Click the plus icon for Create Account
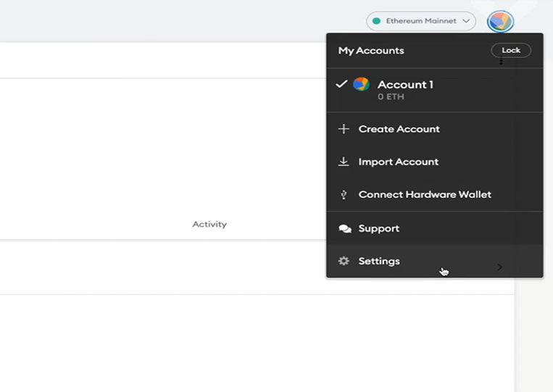This screenshot has width=553, height=392. coord(344,129)
